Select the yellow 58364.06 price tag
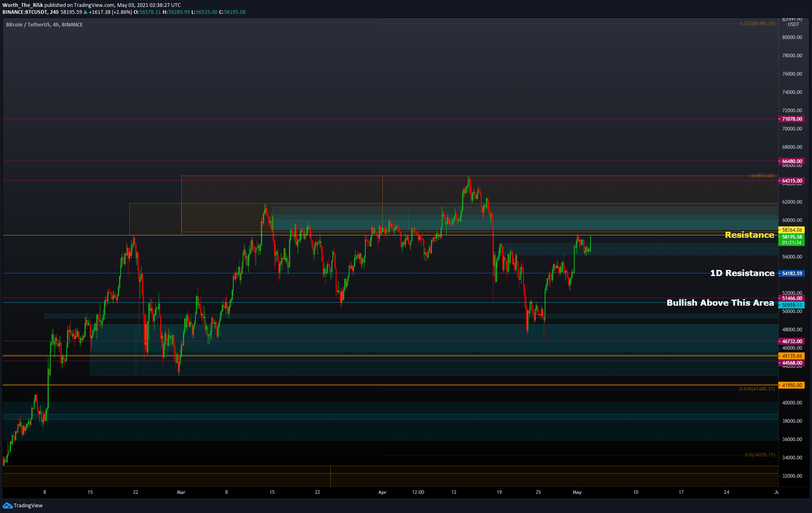The height and width of the screenshot is (513, 812). [792, 230]
